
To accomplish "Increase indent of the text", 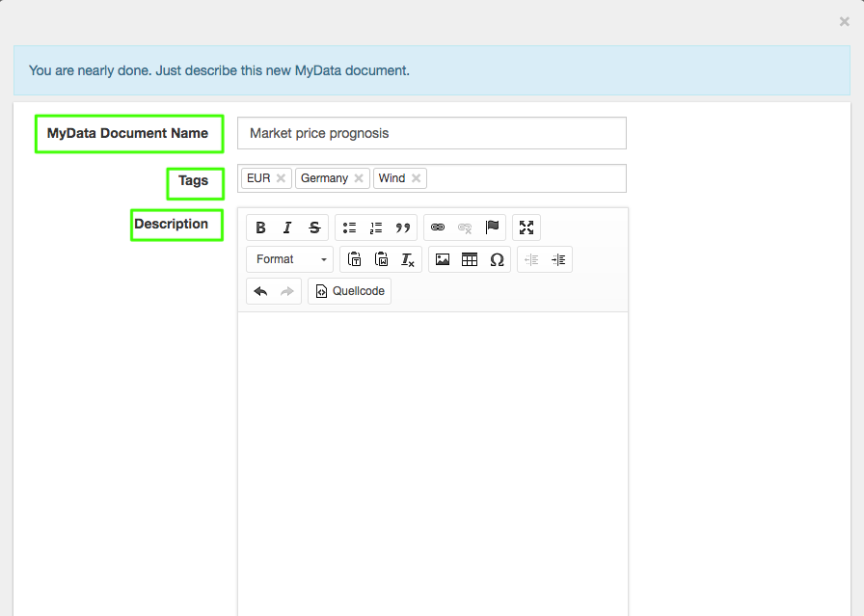I will pos(558,259).
